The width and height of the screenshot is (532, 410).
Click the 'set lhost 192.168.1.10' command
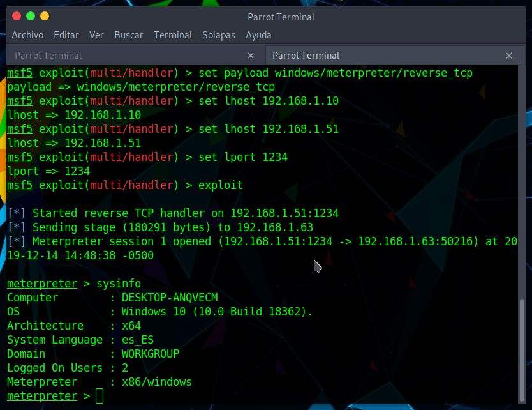click(x=269, y=101)
